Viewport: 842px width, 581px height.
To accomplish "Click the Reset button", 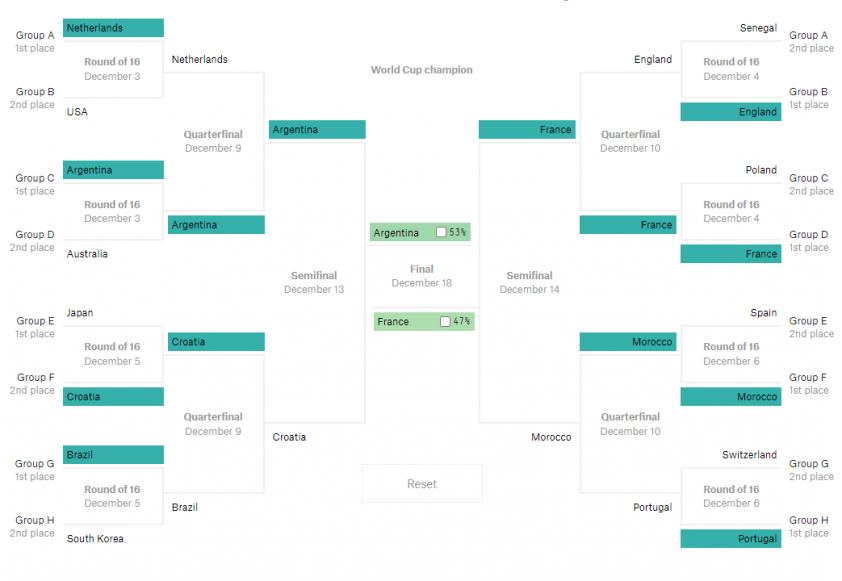I will click(422, 484).
